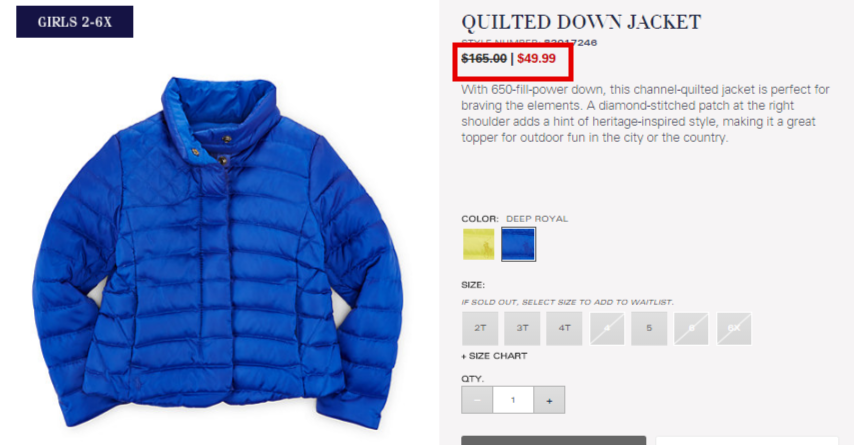Open the blue jacket product image
The width and height of the screenshot is (854, 445).
click(218, 253)
